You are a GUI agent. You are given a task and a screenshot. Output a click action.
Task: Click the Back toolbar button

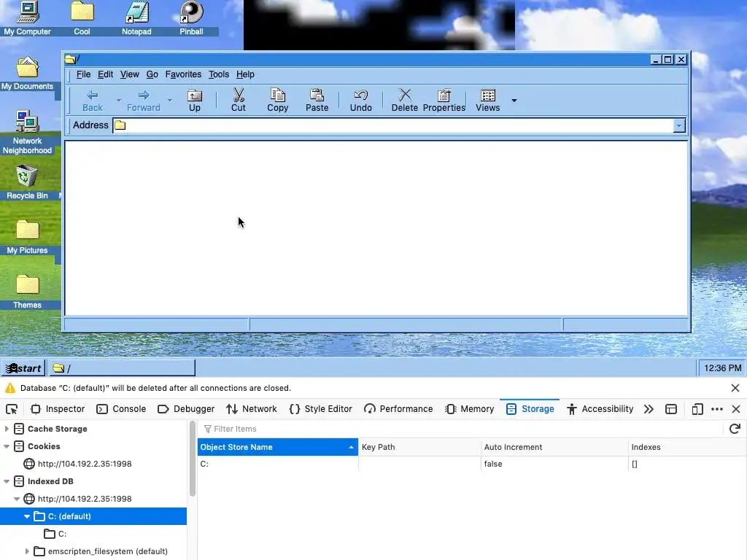pos(93,101)
